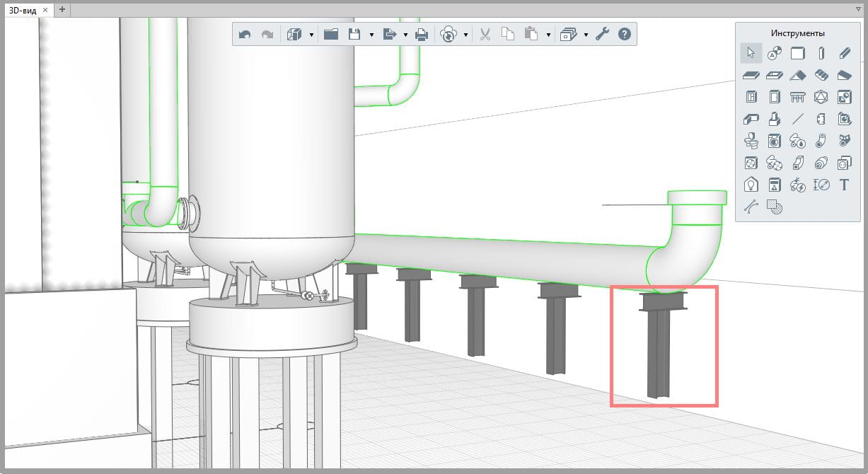Image resolution: width=868 pixels, height=474 pixels.
Task: Expand the Save button dropdown arrow
Action: pyautogui.click(x=371, y=35)
